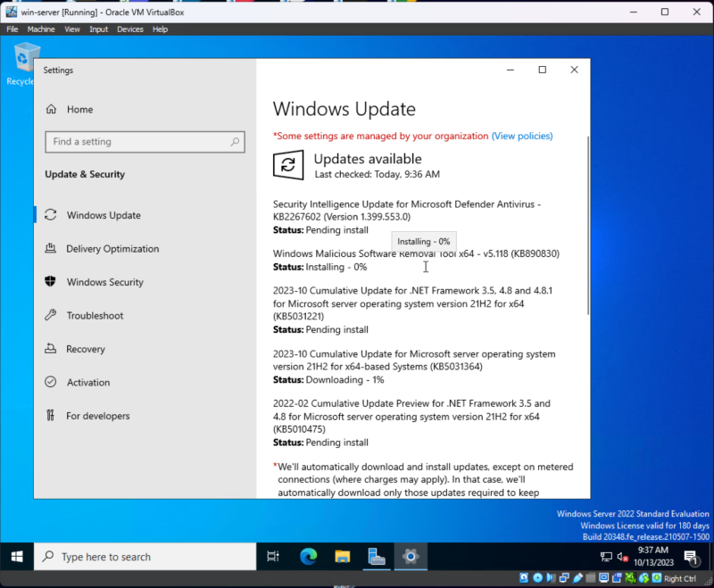Open Windows Security settings
The height and width of the screenshot is (588, 714).
click(x=105, y=282)
